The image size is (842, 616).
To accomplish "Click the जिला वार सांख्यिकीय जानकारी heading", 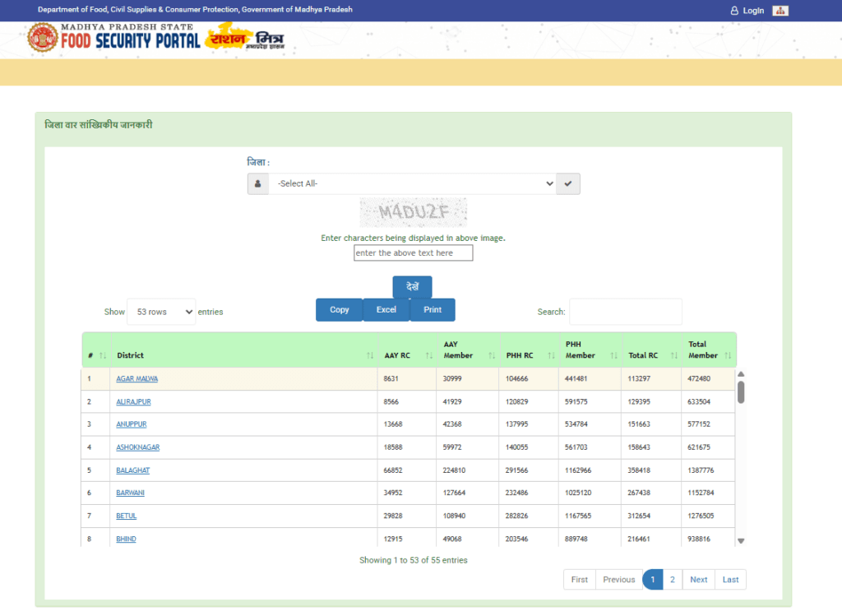I will coord(99,124).
